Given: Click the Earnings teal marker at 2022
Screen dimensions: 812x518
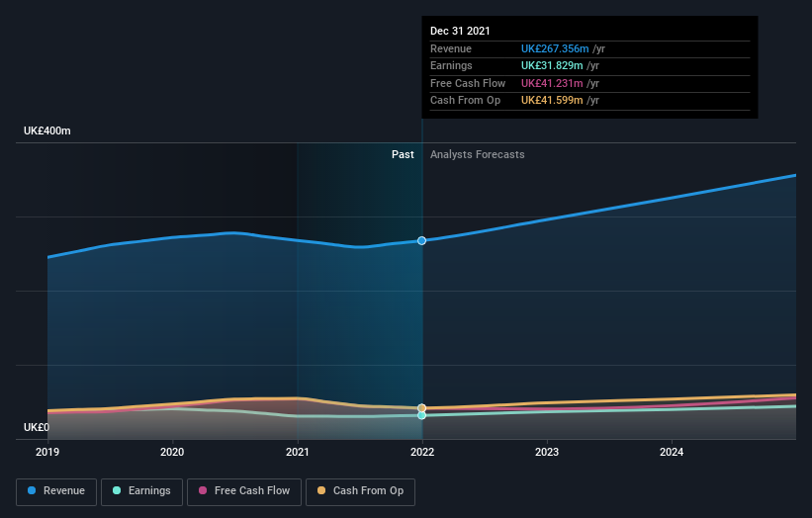Looking at the screenshot, I should click(422, 415).
